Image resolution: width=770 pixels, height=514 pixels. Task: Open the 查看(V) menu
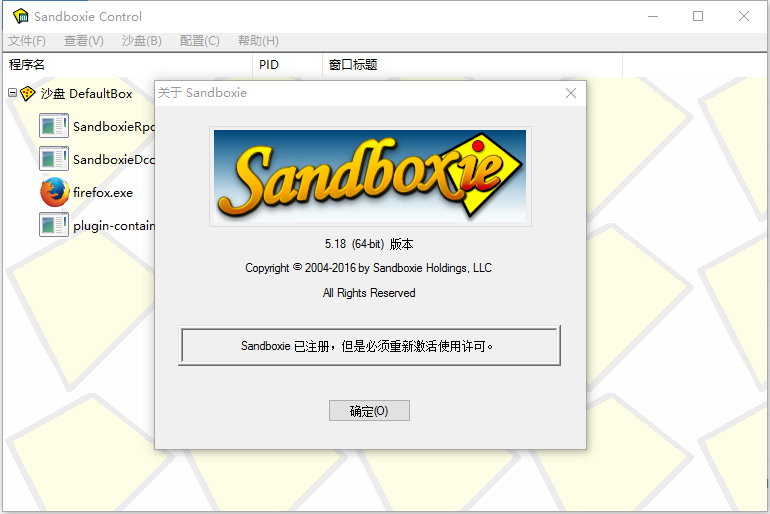[84, 41]
